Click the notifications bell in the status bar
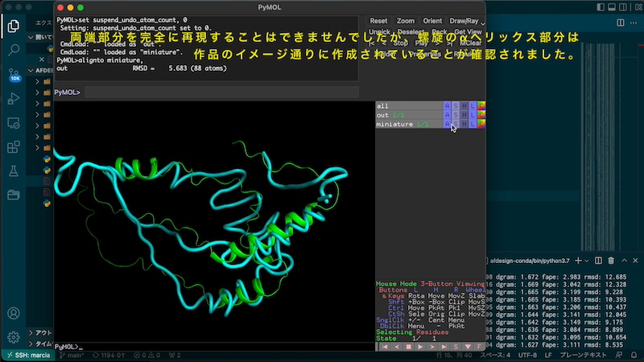This screenshot has width=644, height=362. tap(633, 355)
